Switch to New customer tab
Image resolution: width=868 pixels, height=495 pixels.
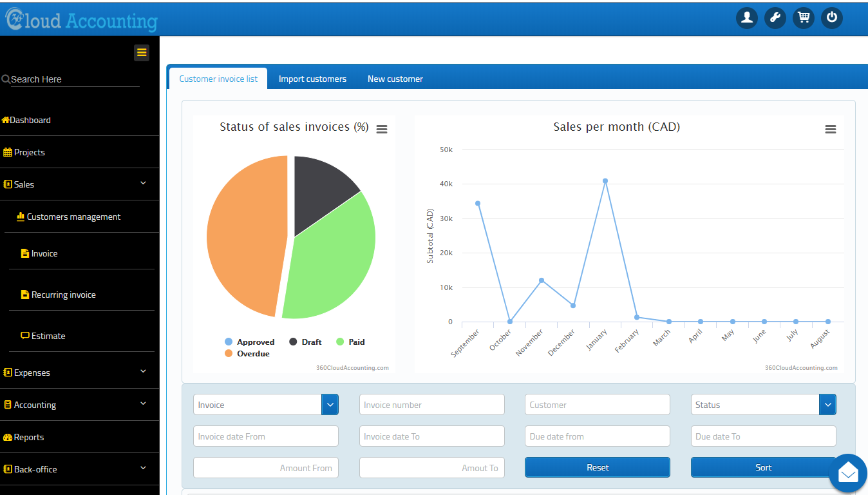395,79
